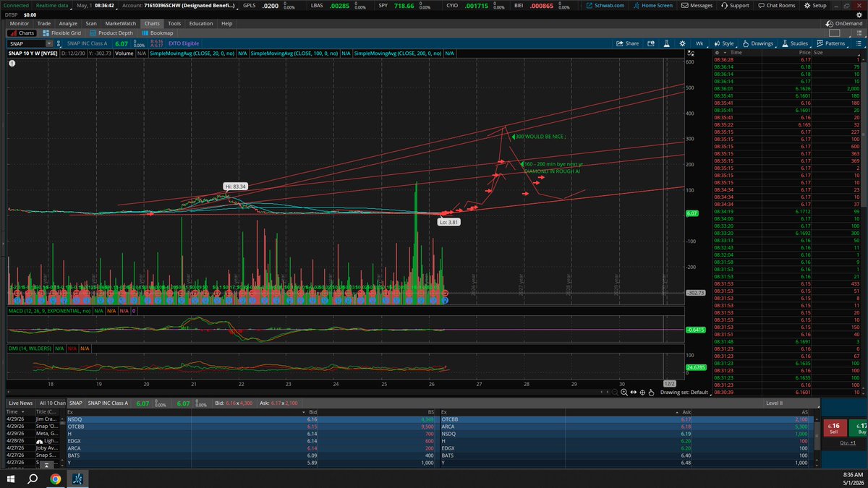Screen dimensions: 868x488
Task: Open Windows taskbar search
Action: [x=33, y=479]
